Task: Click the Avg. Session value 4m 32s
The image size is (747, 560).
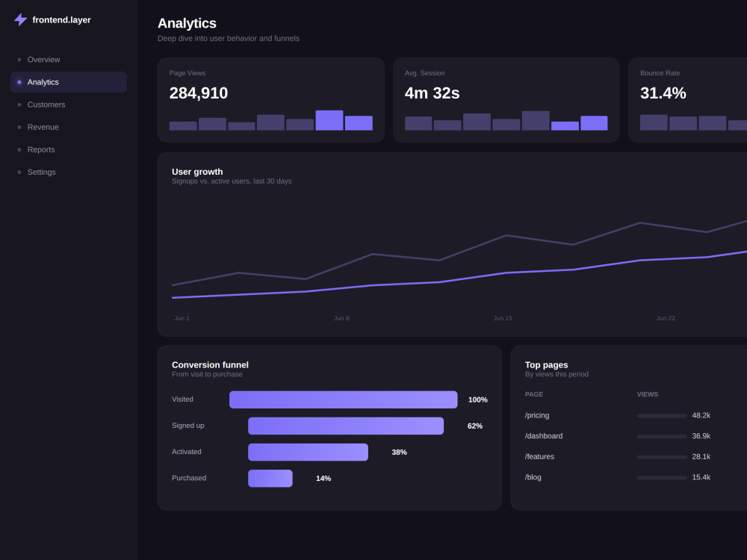Action: tap(432, 93)
